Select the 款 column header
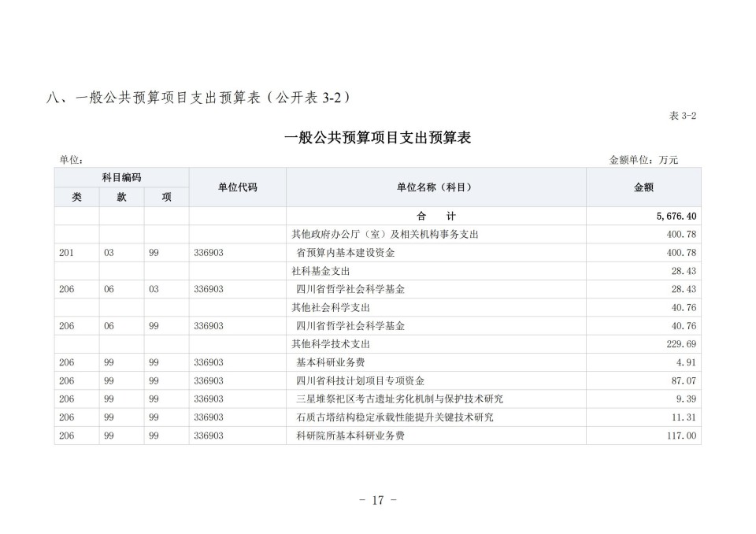The image size is (756, 534). [x=121, y=197]
